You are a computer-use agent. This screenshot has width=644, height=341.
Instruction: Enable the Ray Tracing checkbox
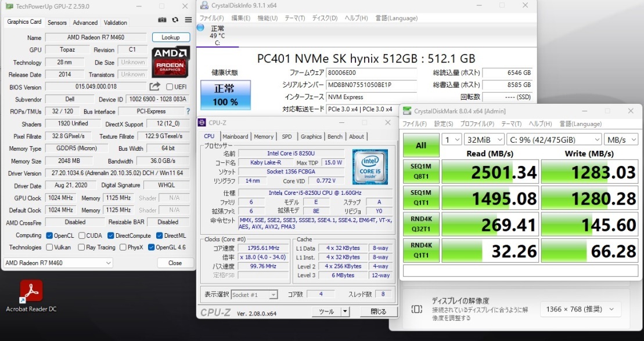pyautogui.click(x=81, y=248)
